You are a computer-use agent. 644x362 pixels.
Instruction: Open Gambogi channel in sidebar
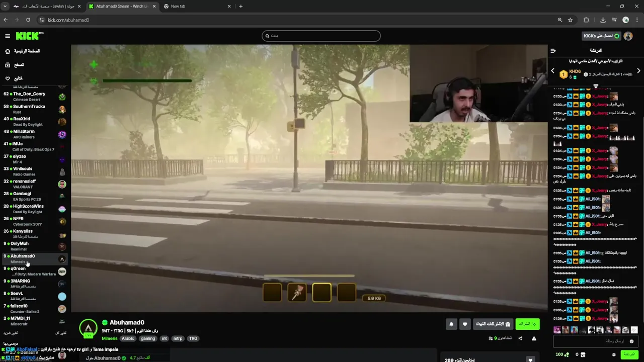coord(34,196)
